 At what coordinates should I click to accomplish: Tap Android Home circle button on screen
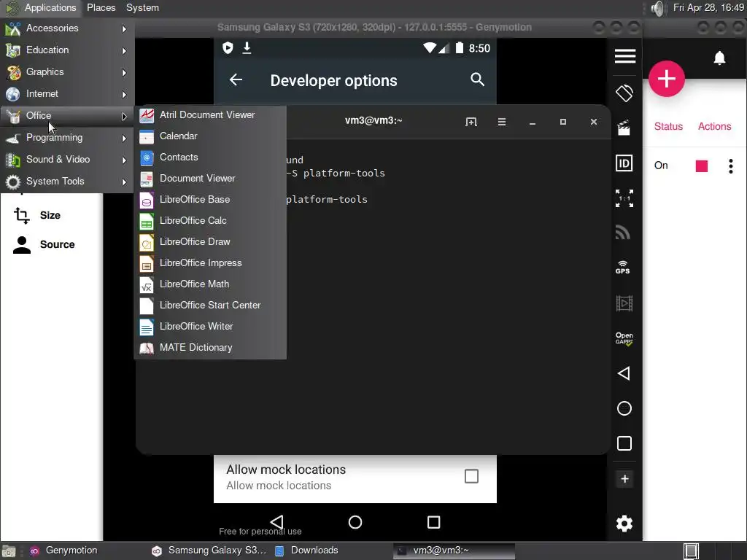(x=355, y=522)
